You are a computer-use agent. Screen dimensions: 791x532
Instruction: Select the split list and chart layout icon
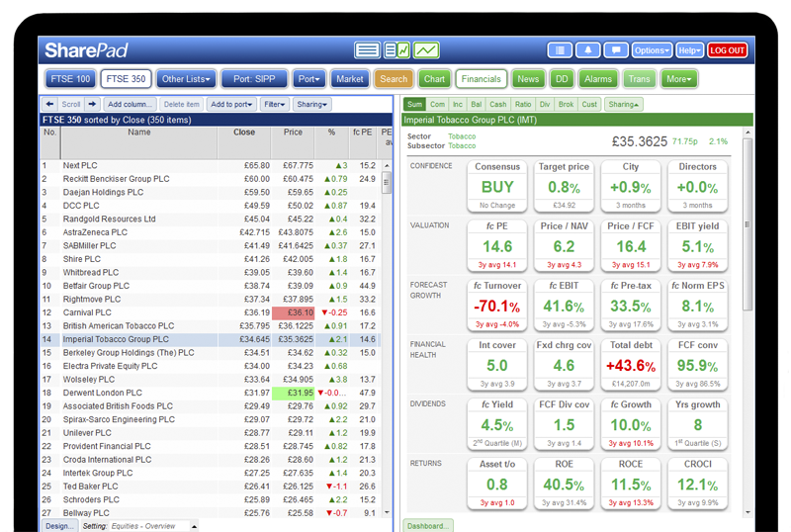pos(396,50)
